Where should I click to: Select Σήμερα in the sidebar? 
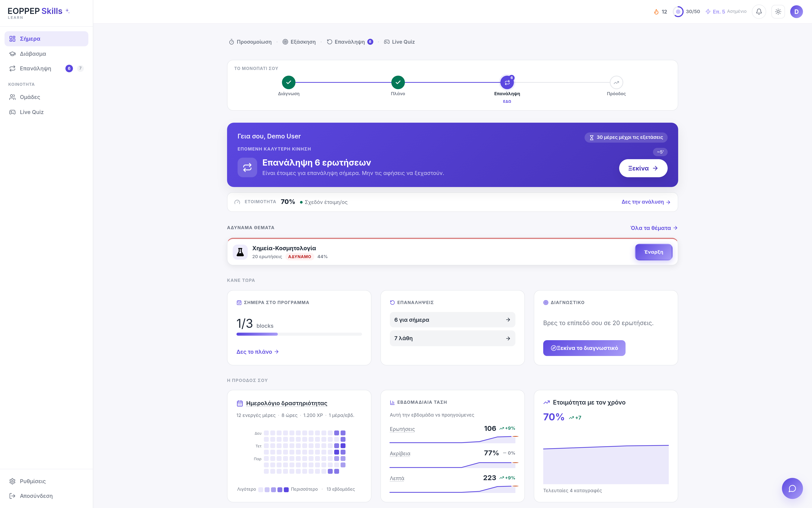(46, 39)
